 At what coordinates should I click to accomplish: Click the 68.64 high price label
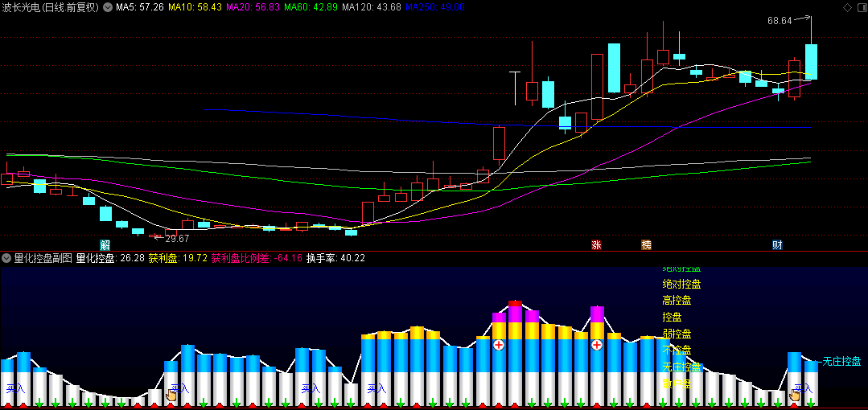pos(780,21)
